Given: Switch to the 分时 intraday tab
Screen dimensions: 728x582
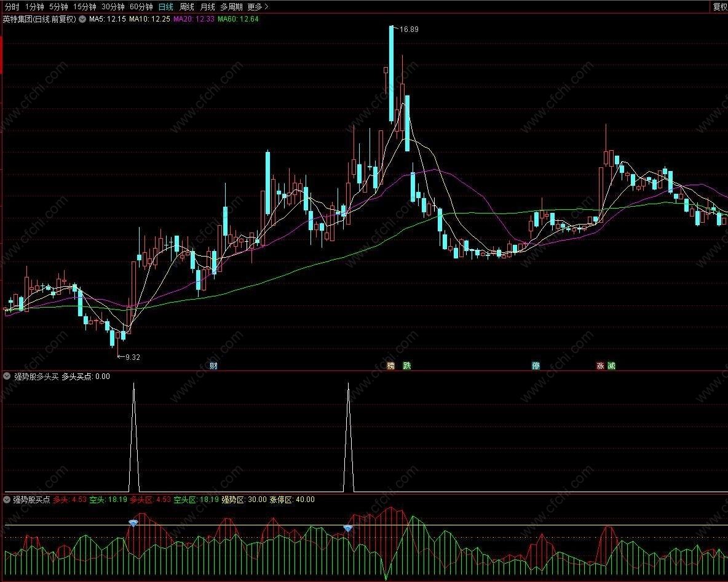Looking at the screenshot, I should pos(12,7).
